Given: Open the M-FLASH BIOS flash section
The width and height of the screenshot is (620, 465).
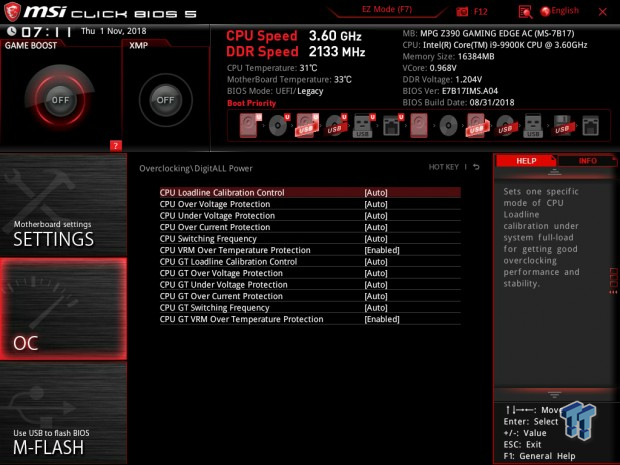Looking at the screenshot, I should coord(63,413).
